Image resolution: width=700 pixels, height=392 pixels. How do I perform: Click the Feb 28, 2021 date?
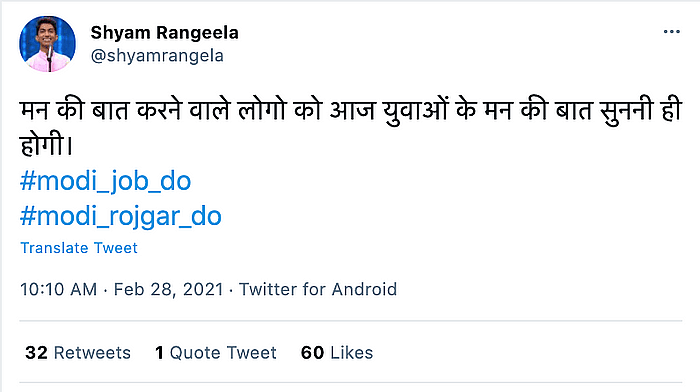pyautogui.click(x=168, y=289)
